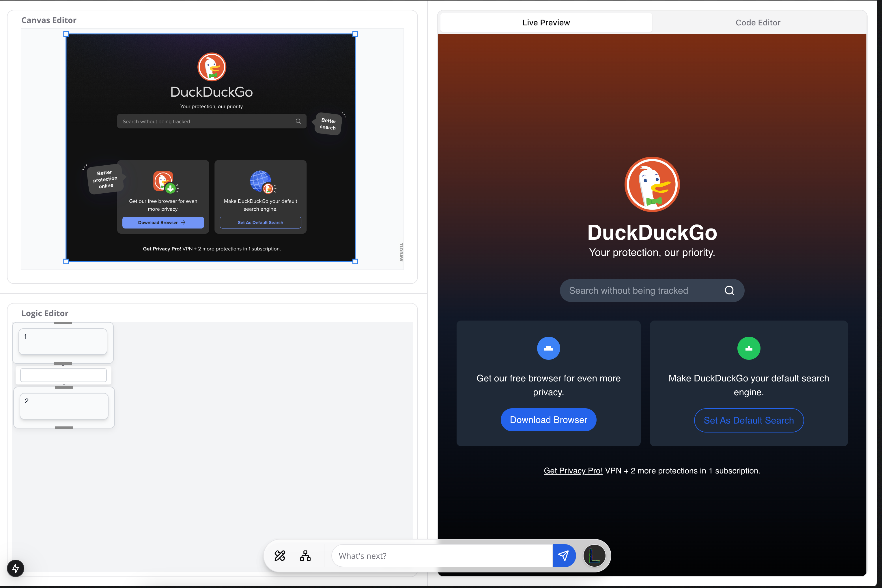Screen dimensions: 882x588
Task: Select logic block number 1
Action: point(63,341)
